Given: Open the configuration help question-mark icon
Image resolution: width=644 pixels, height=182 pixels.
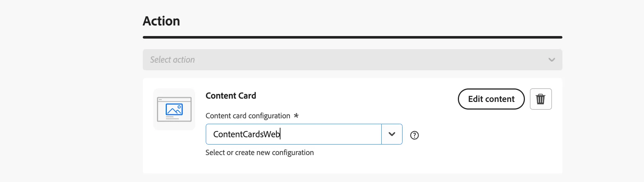Looking at the screenshot, I should click(415, 135).
